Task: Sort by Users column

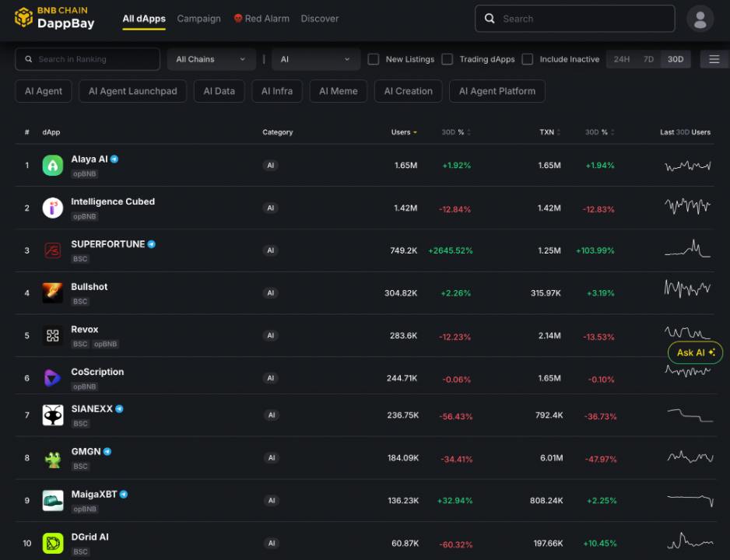Action: tap(404, 132)
